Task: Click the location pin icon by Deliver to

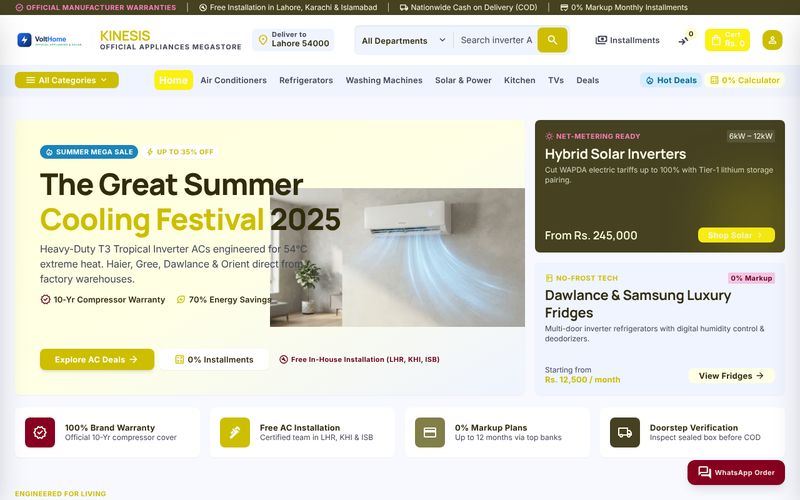Action: click(263, 40)
